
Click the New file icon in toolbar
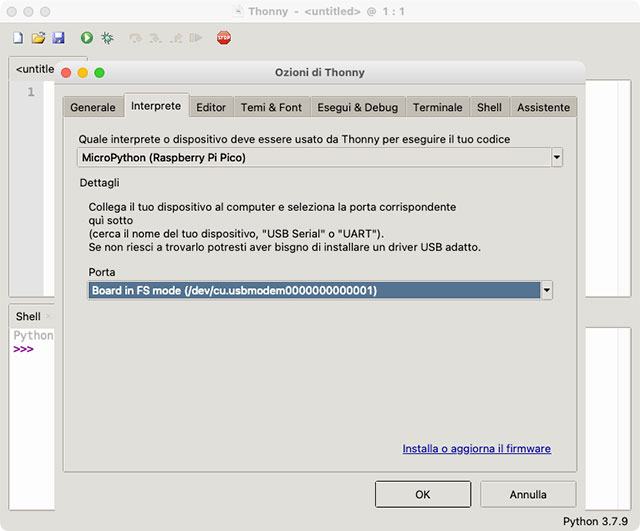pyautogui.click(x=18, y=38)
